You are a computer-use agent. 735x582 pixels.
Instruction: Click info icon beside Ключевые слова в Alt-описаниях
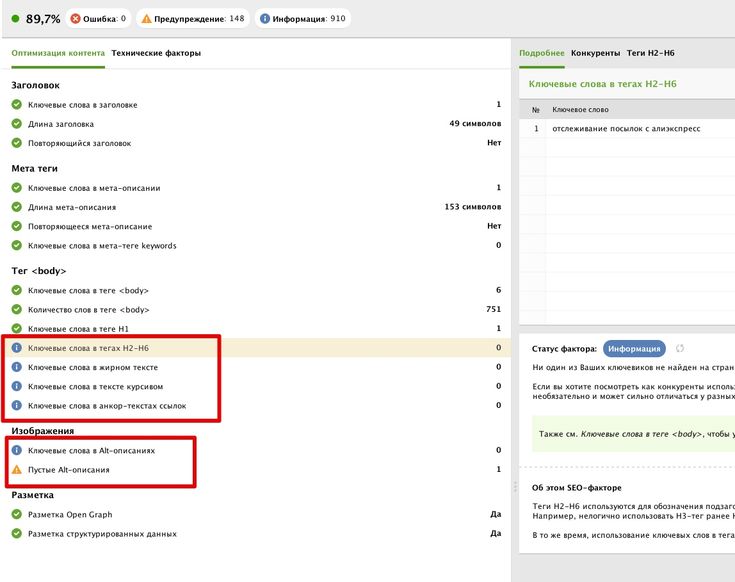[x=17, y=450]
